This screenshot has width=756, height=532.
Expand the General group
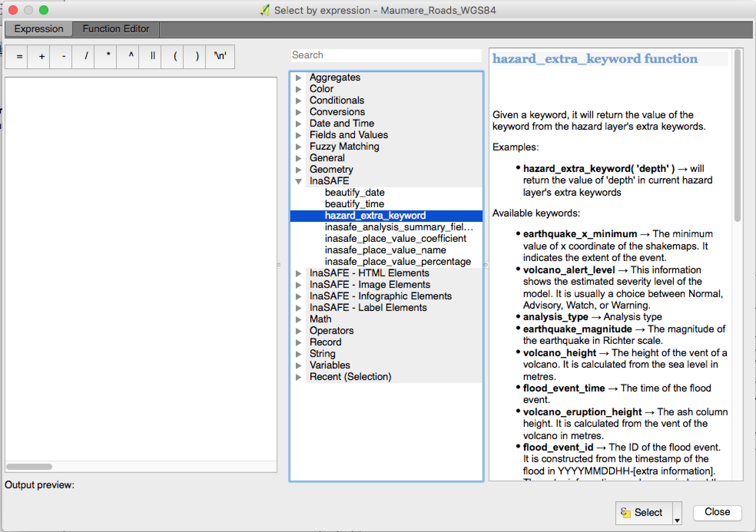click(x=298, y=158)
